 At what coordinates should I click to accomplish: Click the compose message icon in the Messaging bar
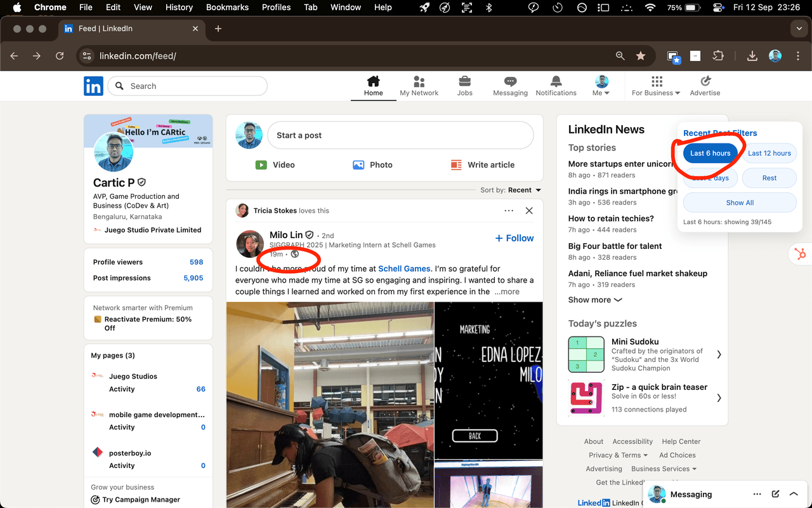pos(775,494)
